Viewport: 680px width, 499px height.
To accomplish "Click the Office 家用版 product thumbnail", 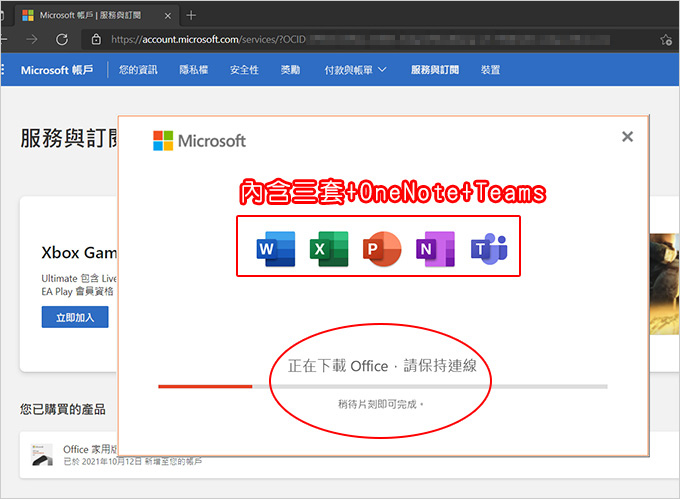I will (x=42, y=454).
